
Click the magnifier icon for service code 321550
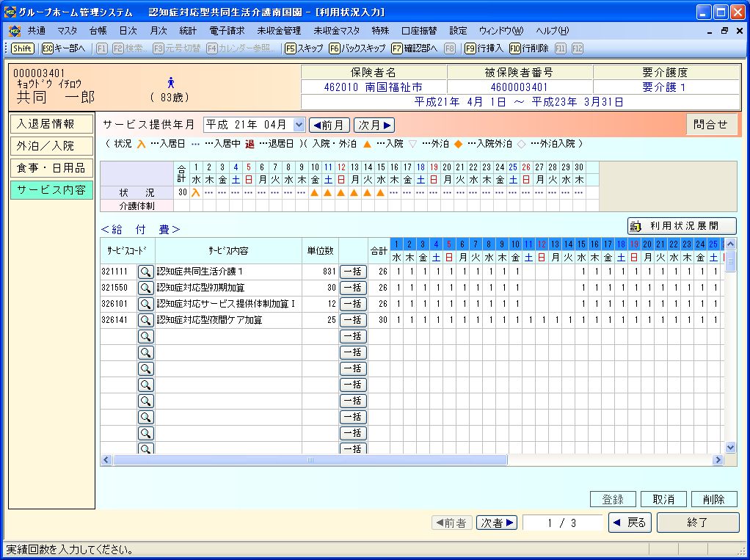[x=146, y=288]
